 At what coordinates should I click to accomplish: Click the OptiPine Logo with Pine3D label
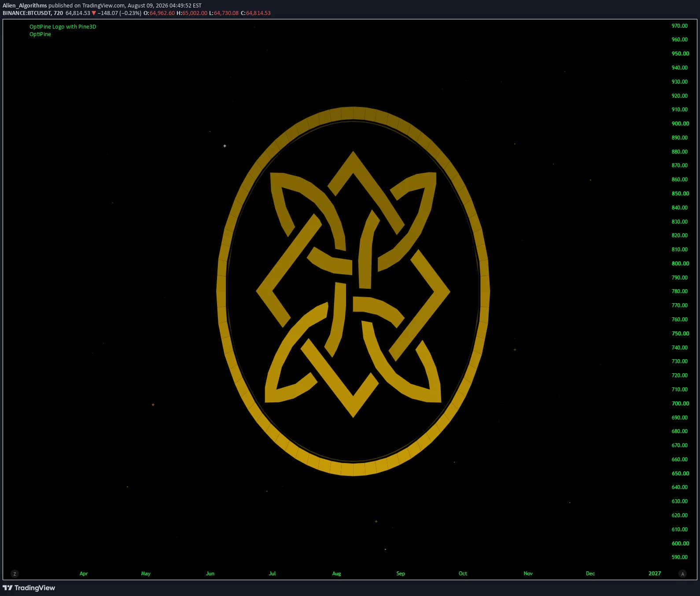pyautogui.click(x=63, y=27)
